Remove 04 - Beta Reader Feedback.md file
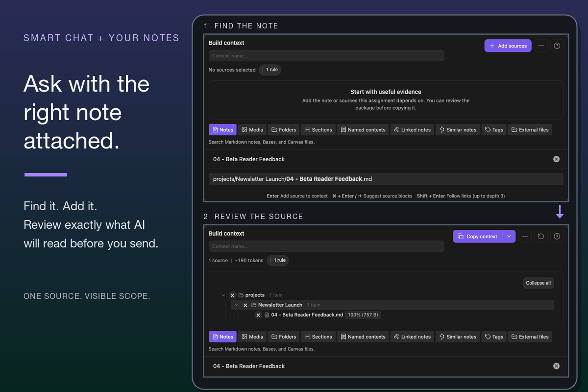 pos(258,315)
